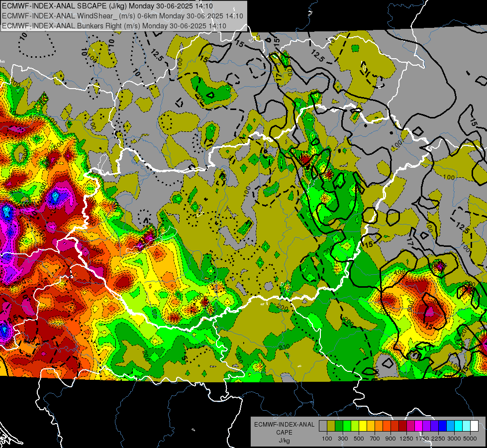Viewport: 487px width, 448px height.
Task: Select the dark red legend swatch
Action: coord(402,426)
